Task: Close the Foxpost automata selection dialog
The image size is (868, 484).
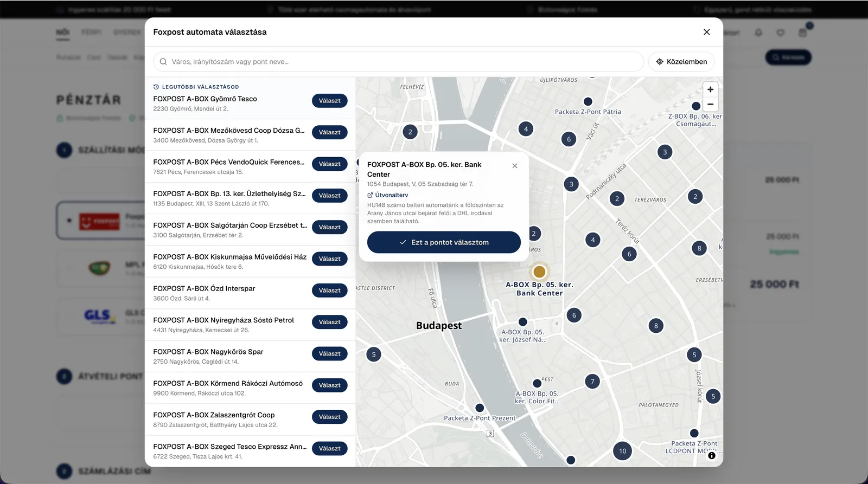Action: pyautogui.click(x=706, y=32)
